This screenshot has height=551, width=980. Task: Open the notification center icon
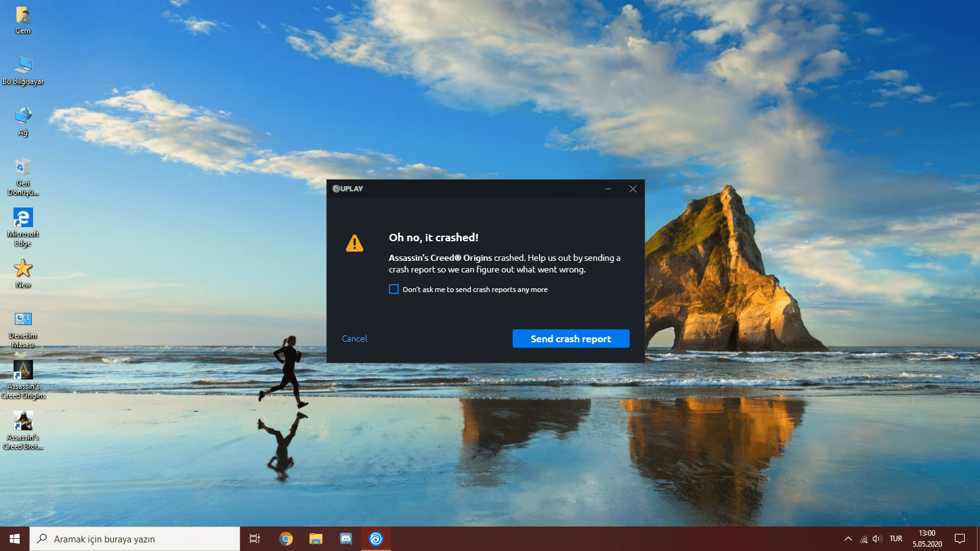coord(960,539)
